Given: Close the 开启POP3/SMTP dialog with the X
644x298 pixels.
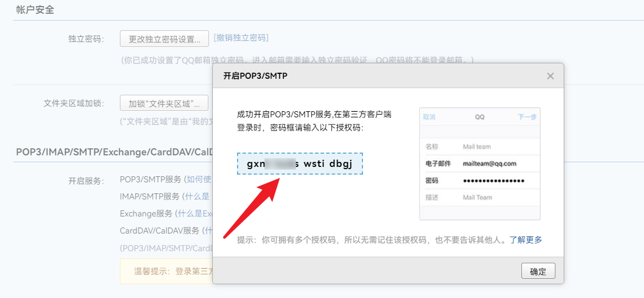Looking at the screenshot, I should (x=551, y=76).
